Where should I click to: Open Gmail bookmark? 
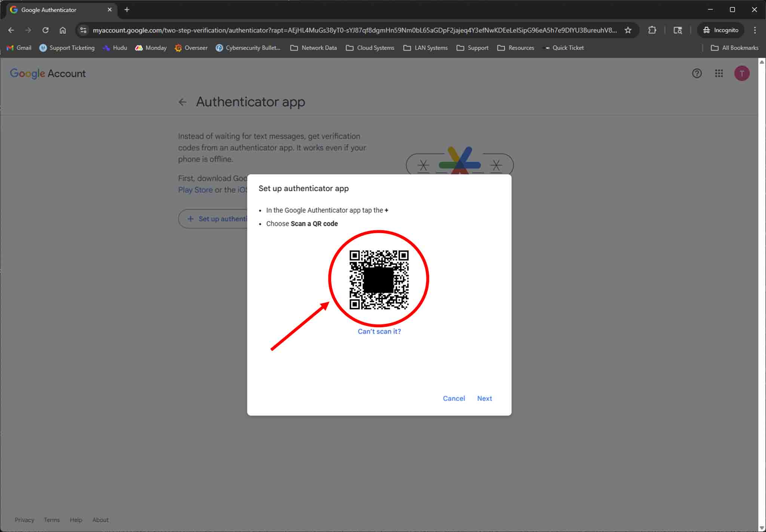(19, 48)
